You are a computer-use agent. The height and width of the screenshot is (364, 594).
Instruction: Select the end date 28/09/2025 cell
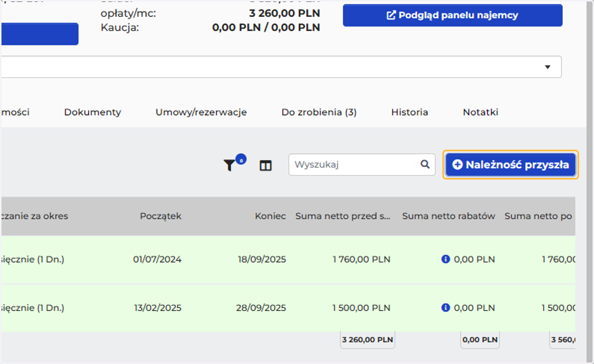pyautogui.click(x=261, y=308)
